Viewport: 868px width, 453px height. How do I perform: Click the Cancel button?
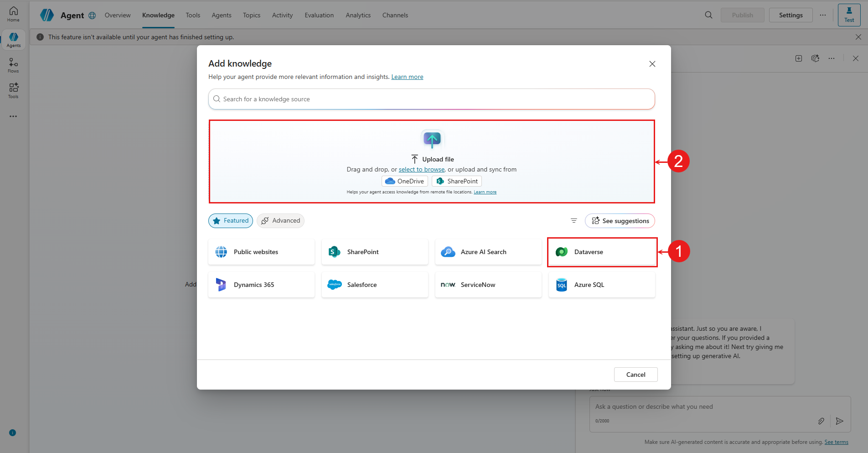click(636, 375)
